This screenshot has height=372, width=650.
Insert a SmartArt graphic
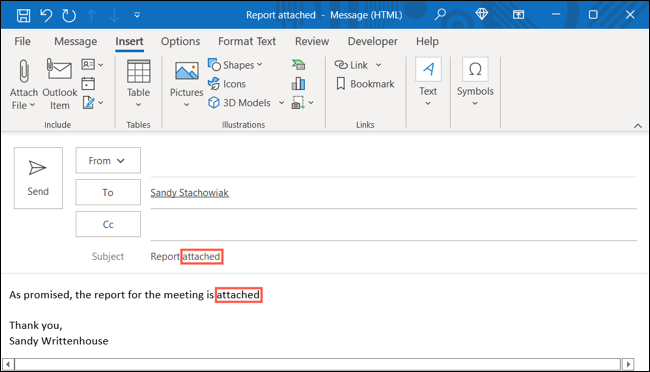298,65
